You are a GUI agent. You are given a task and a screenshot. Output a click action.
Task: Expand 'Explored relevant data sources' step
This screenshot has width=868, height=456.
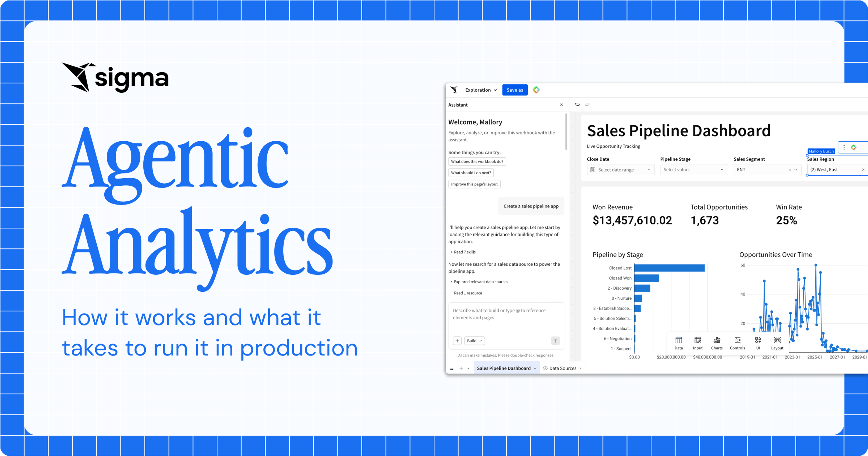tap(479, 282)
